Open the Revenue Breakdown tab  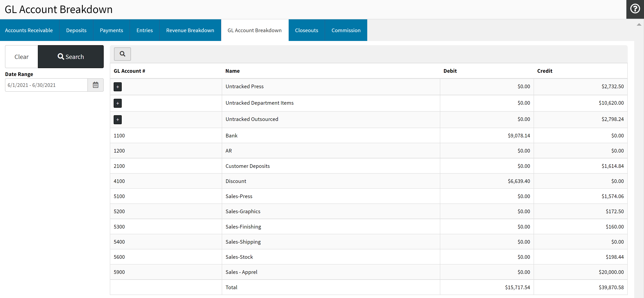(x=190, y=30)
